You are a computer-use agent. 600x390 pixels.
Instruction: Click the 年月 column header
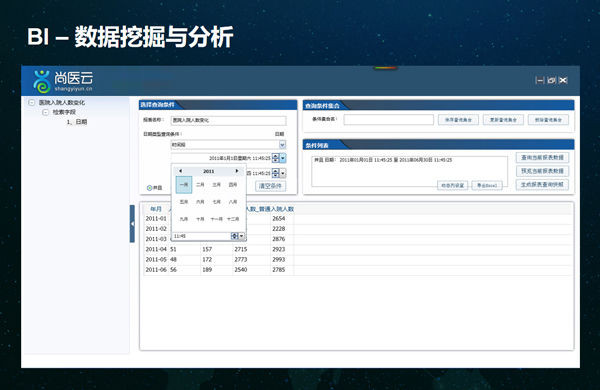156,209
